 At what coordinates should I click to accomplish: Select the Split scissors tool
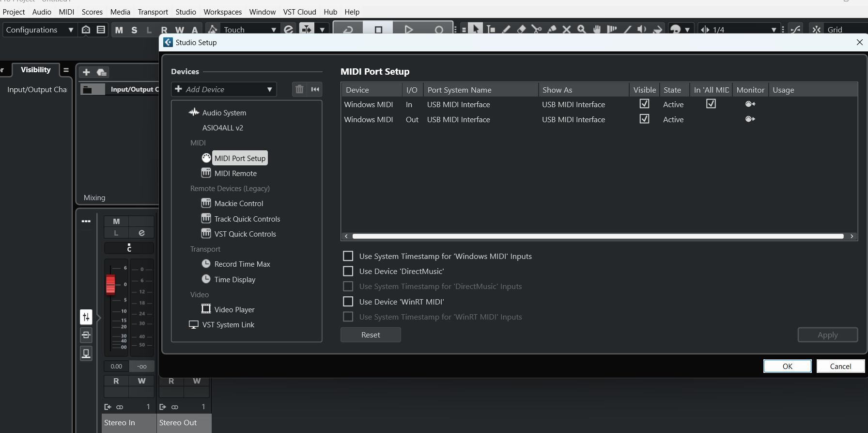536,29
